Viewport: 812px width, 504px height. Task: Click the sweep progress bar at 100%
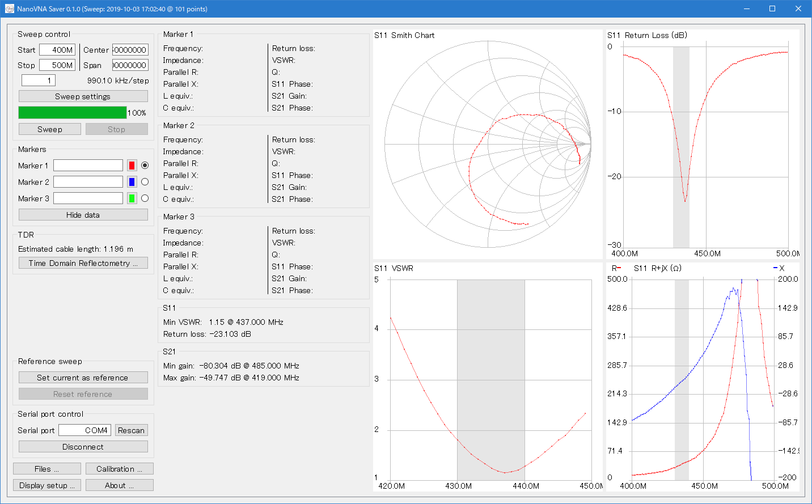click(73, 113)
